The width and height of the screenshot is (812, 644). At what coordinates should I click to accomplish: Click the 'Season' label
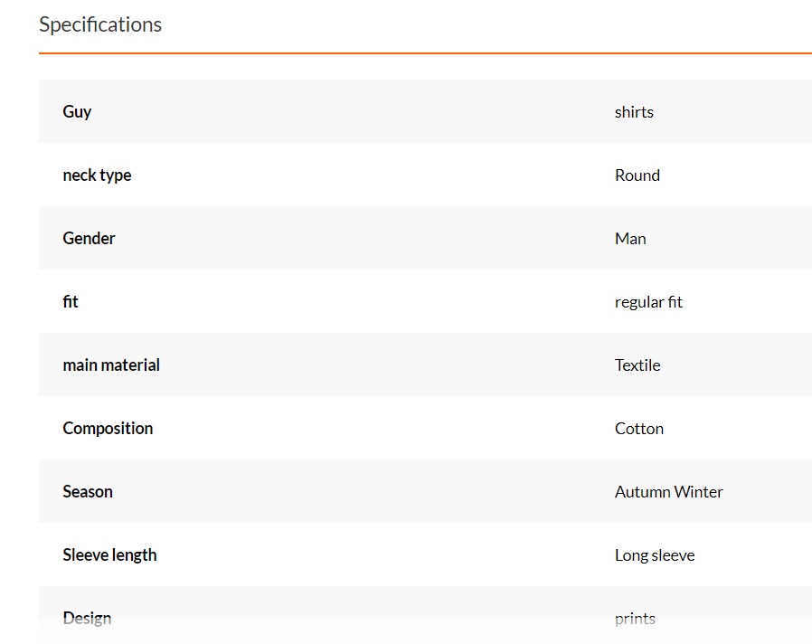point(88,491)
